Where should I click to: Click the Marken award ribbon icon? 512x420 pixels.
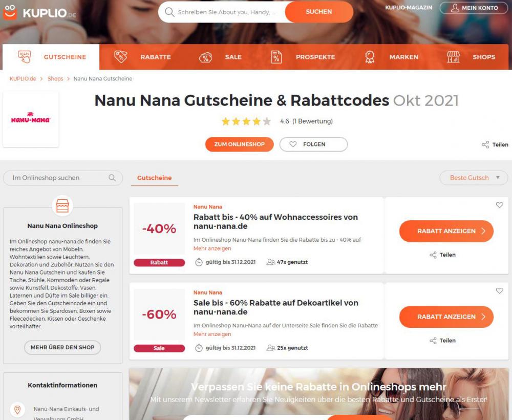370,57
